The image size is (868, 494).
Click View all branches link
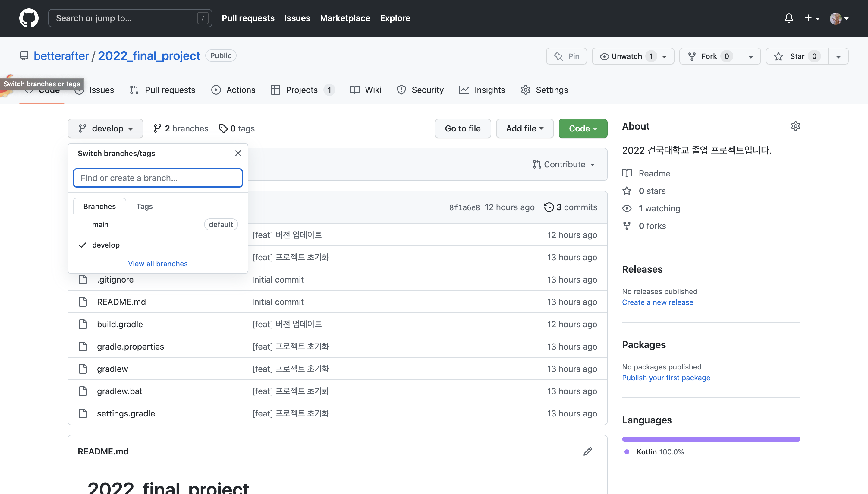[158, 263]
